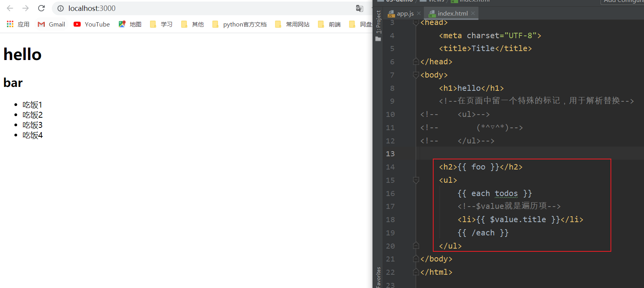Image resolution: width=644 pixels, height=288 pixels.
Task: Open the Project tool window
Action: [x=378, y=26]
